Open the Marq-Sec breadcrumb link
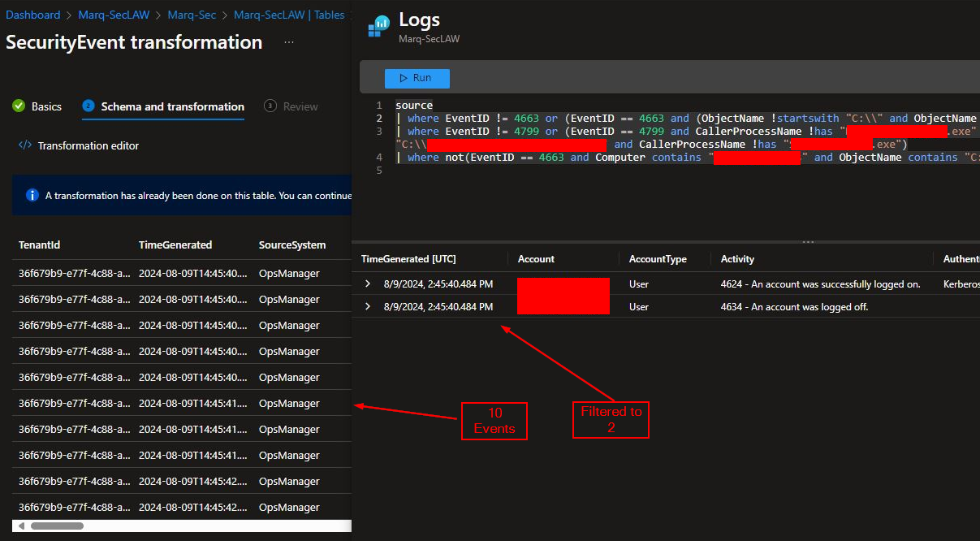The image size is (980, 541). [192, 15]
